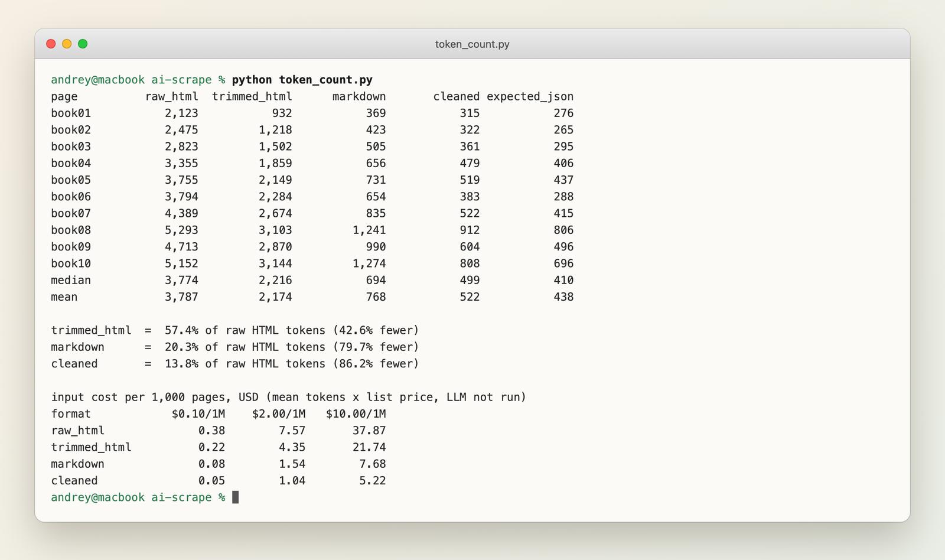This screenshot has width=945, height=560.
Task: Click the token_count.py window title
Action: pos(472,44)
